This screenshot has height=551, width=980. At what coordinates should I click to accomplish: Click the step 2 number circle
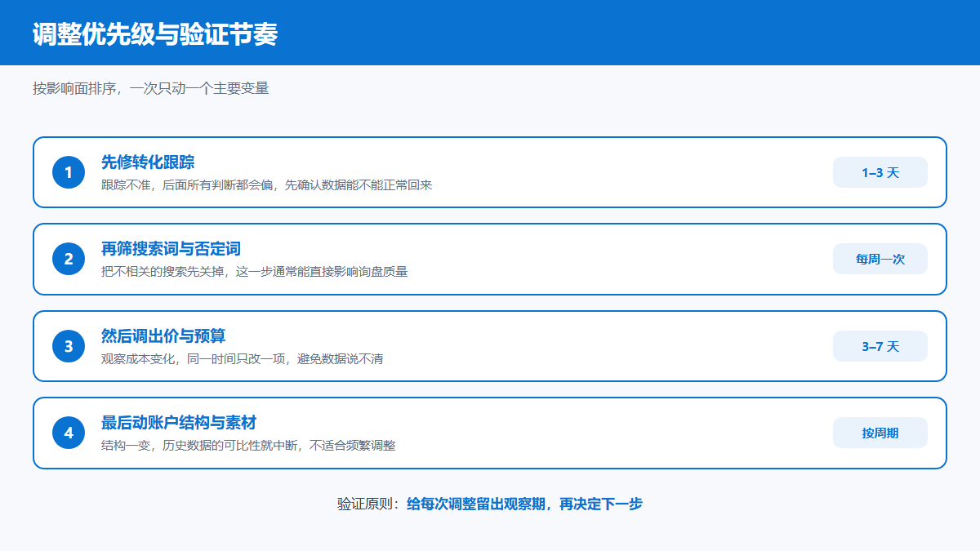69,259
